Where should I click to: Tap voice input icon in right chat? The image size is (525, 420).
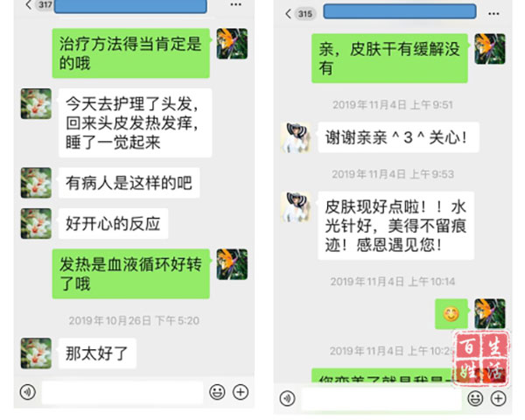pos(288,398)
